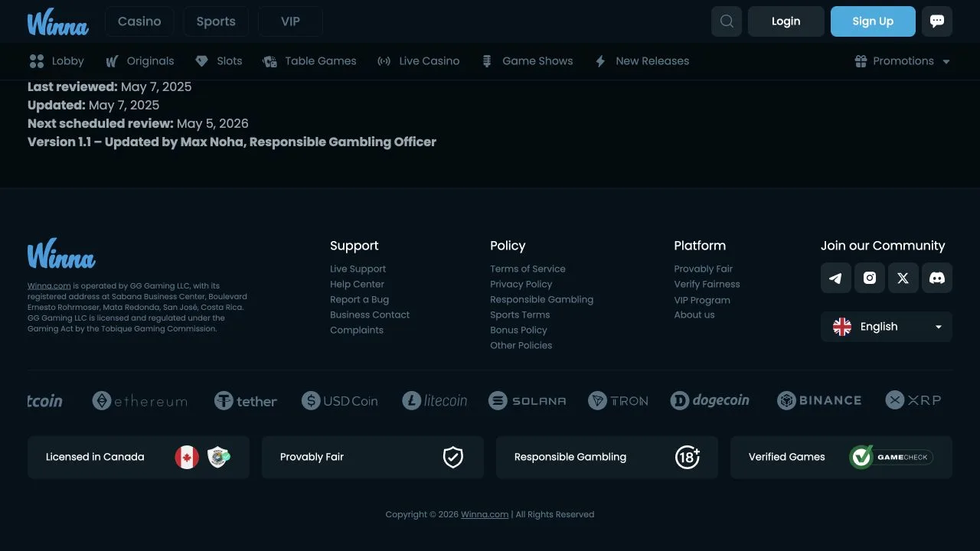Expand the Promotions dropdown
Viewport: 980px width, 551px height.
coord(903,61)
